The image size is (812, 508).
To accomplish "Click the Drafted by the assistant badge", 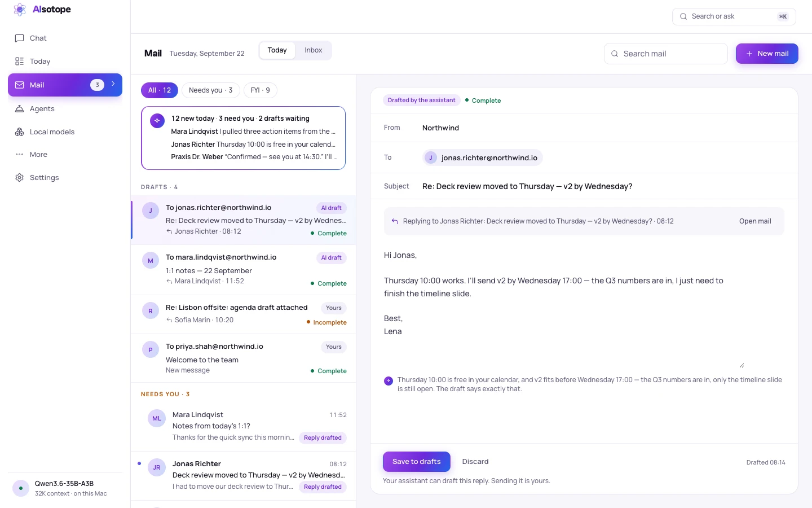I will [x=422, y=100].
